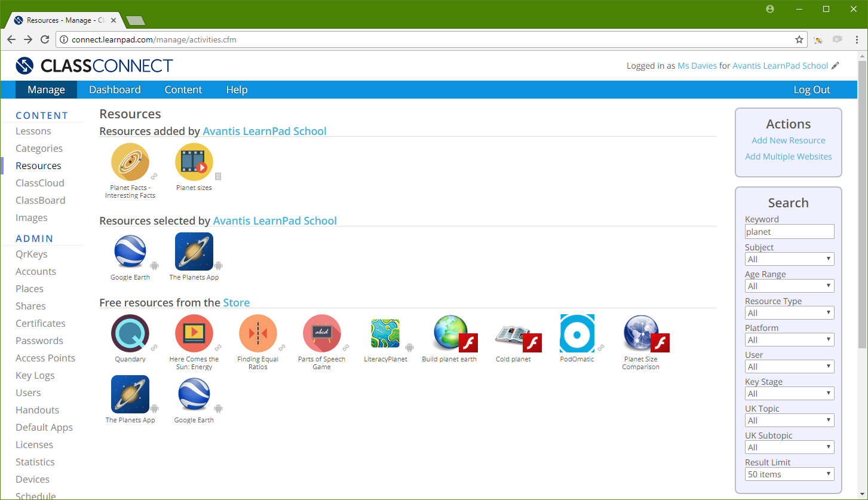The image size is (868, 500).
Task: Open Images in the sidebar
Action: (x=32, y=218)
